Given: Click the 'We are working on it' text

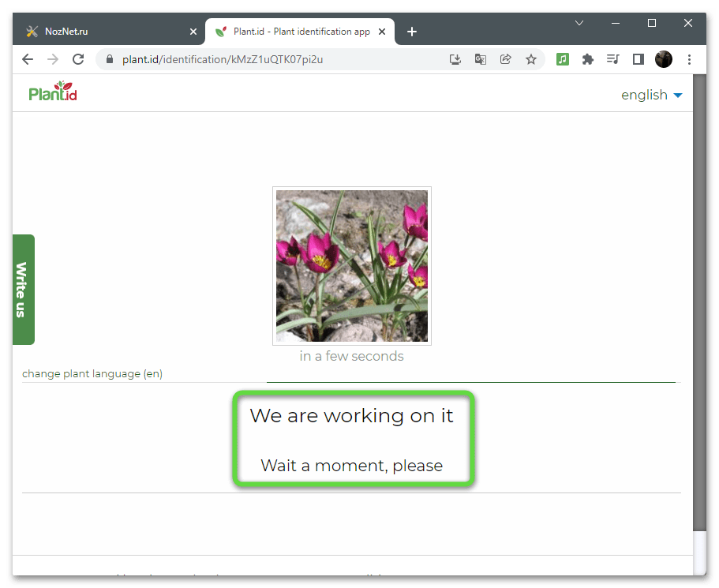Looking at the screenshot, I should click(x=352, y=416).
